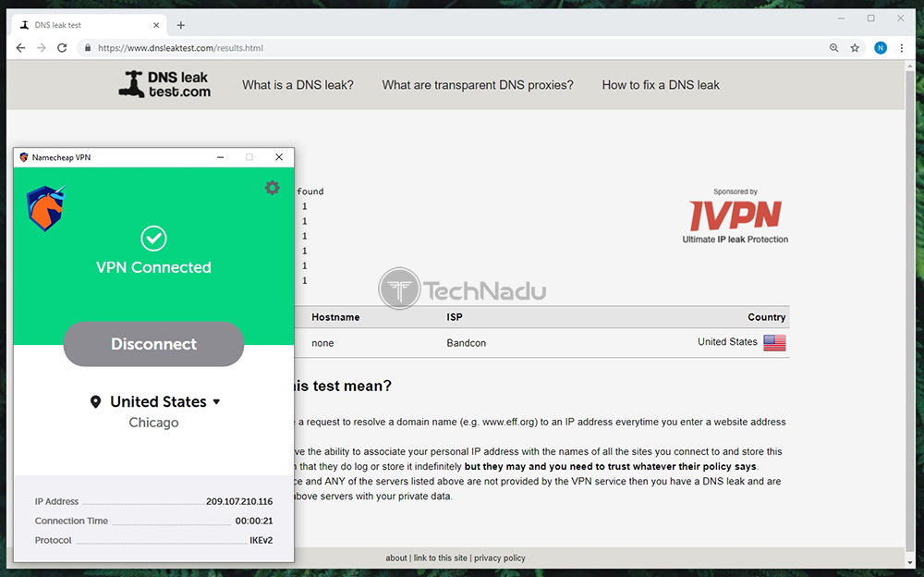Bookmark this page with the star
924x577 pixels.
pyautogui.click(x=855, y=48)
